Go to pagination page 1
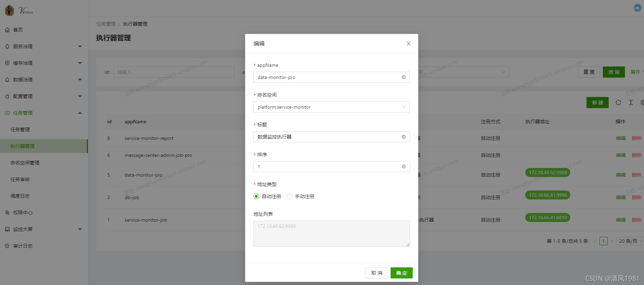The height and width of the screenshot is (285, 644). [603, 241]
